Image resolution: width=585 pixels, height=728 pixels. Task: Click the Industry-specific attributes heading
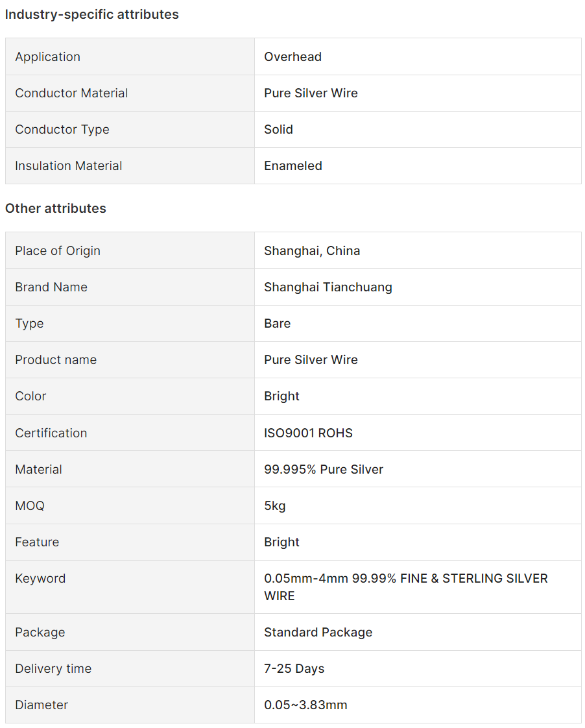tap(92, 14)
